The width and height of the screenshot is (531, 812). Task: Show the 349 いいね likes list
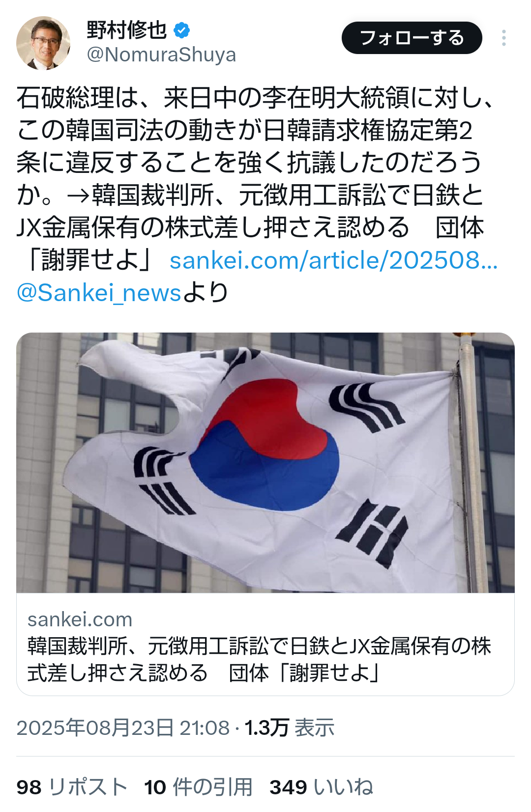coord(322,787)
